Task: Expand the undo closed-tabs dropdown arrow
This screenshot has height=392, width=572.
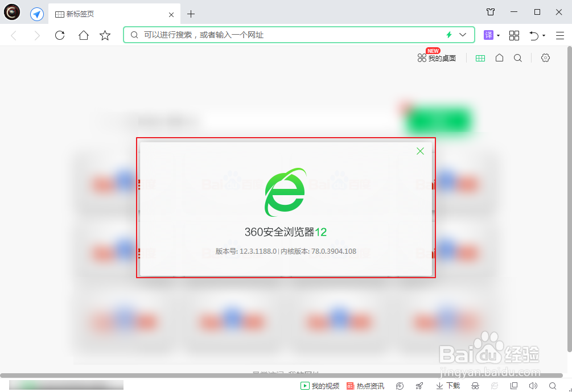Action: [544, 35]
